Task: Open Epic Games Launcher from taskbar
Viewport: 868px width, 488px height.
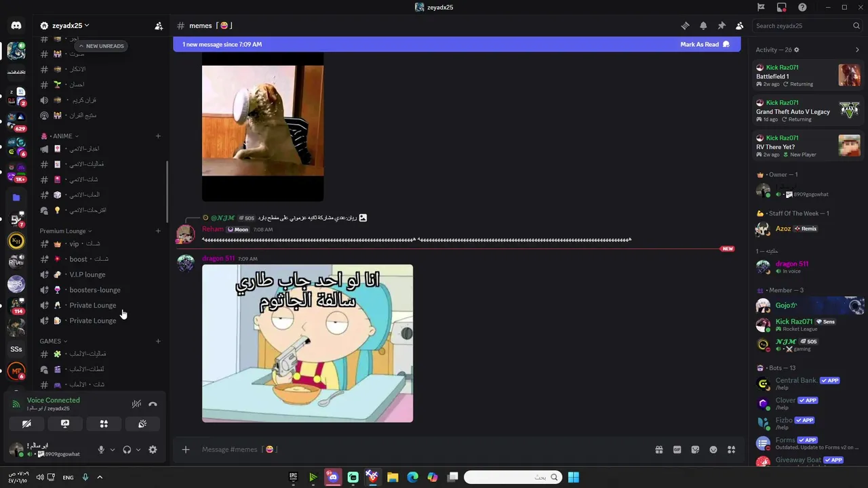Action: (294, 477)
